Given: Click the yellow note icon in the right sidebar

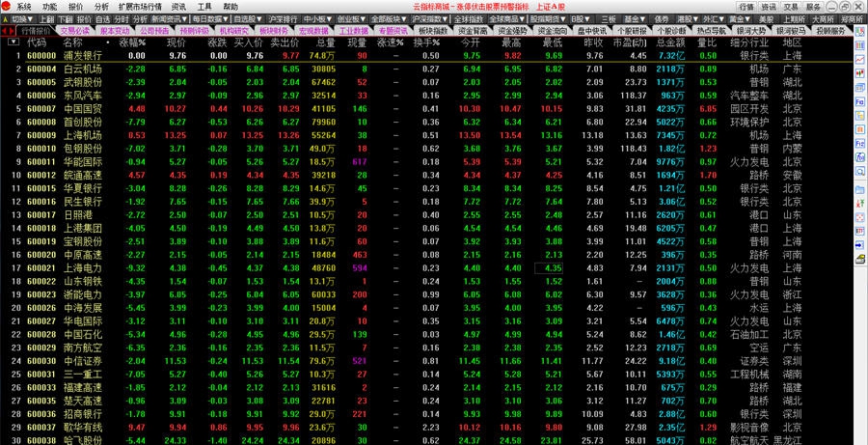Looking at the screenshot, I should [x=859, y=116].
